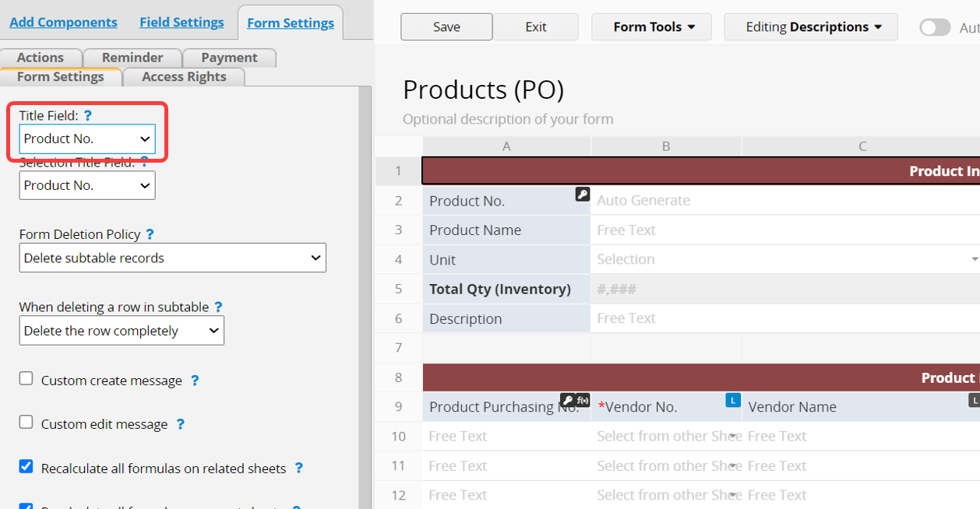Switch to the Payment sub-tab

click(x=229, y=58)
